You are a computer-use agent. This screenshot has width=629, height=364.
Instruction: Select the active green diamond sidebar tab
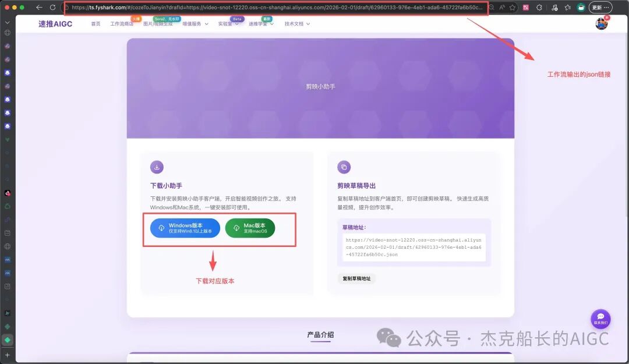coord(7,340)
